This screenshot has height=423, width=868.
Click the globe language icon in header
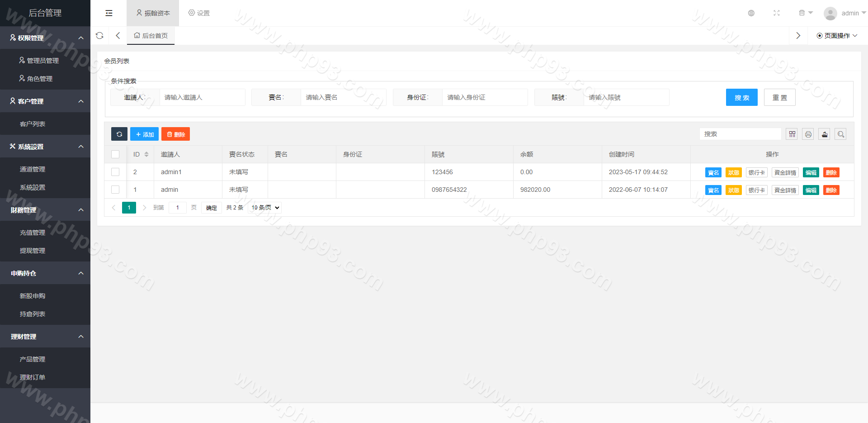pos(751,13)
